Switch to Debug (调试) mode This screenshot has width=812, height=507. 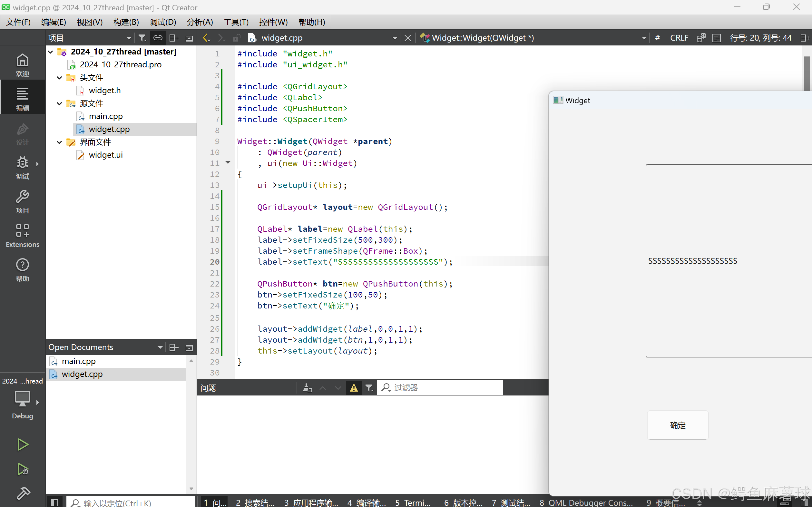point(23,167)
